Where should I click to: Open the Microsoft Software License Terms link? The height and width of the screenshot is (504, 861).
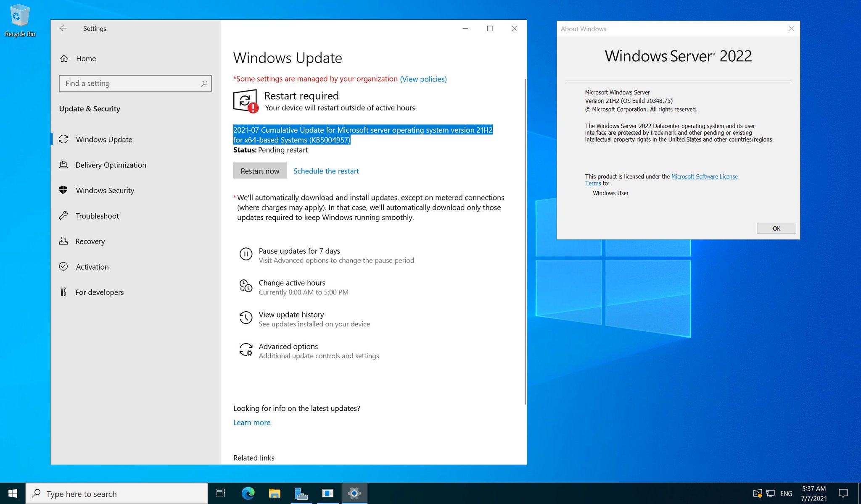coord(705,176)
